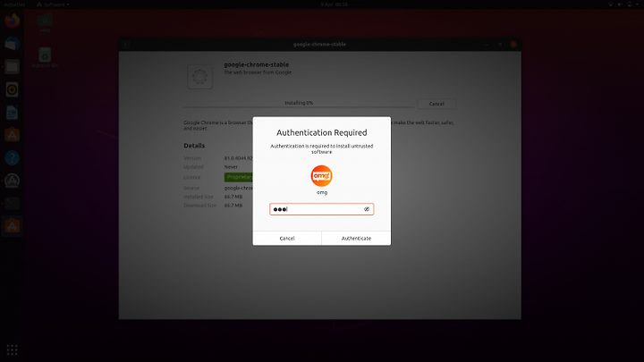Click the 'Never' updated value
Viewport: 644px width, 362px height.
231,167
